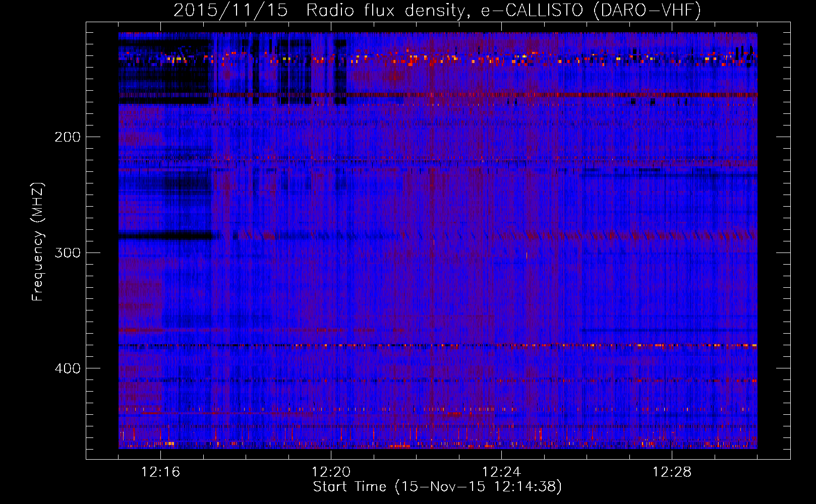Click the 12:28 time tick label

click(672, 472)
